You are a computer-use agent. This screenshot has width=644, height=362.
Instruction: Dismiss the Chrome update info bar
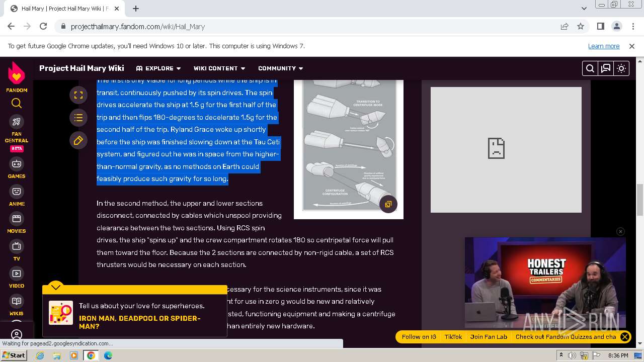coord(632,46)
